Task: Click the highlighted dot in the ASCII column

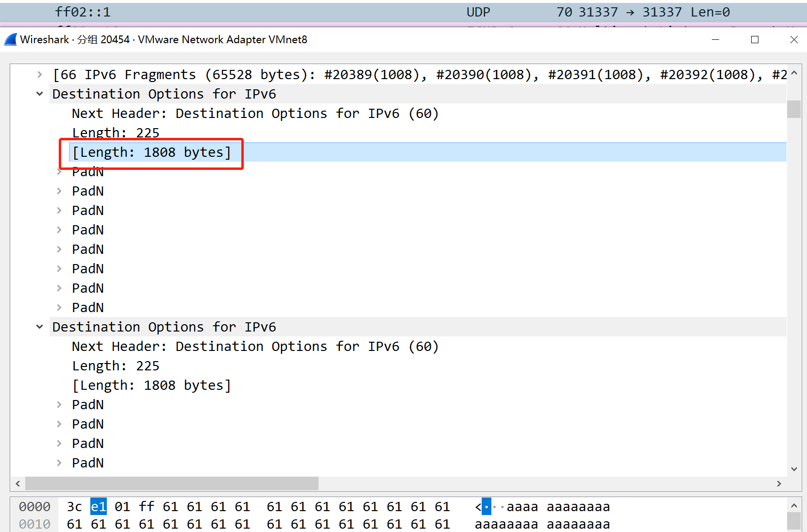Action: [x=487, y=507]
